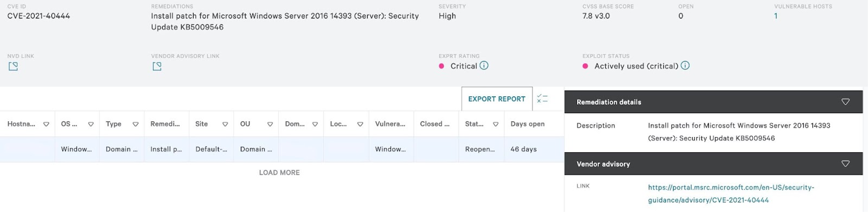Image resolution: width=868 pixels, height=212 pixels.
Task: Sort by the Vulnerability column header
Action: point(390,124)
